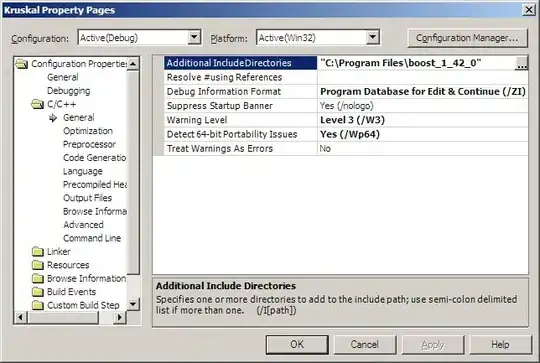Open the ellipsis browse button for include directories

[x=521, y=63]
